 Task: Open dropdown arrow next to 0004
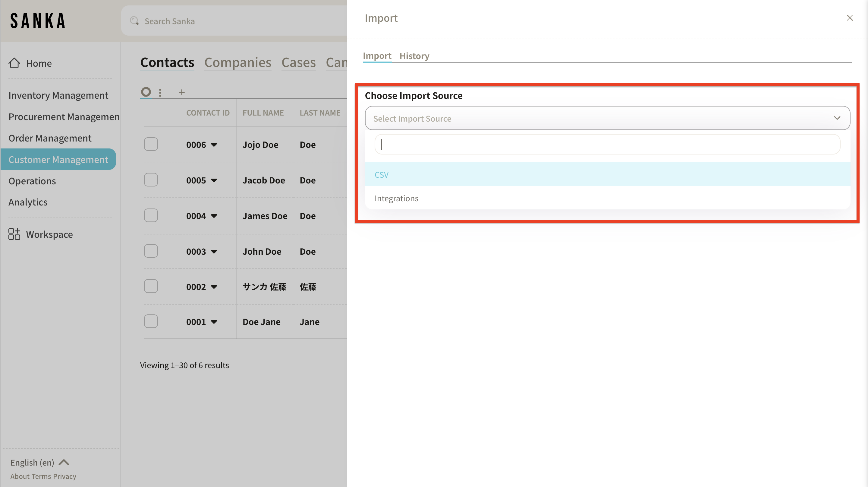point(214,216)
